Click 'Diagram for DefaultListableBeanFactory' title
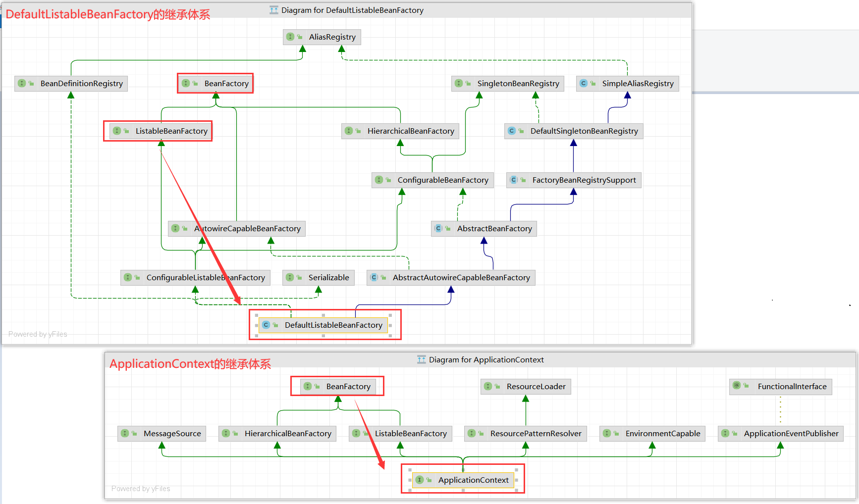The height and width of the screenshot is (504, 859). click(352, 10)
